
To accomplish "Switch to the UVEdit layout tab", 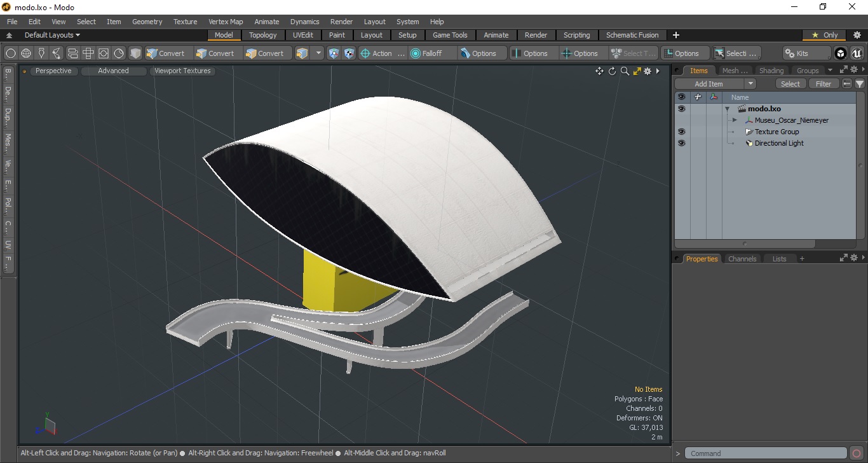I will pyautogui.click(x=303, y=35).
